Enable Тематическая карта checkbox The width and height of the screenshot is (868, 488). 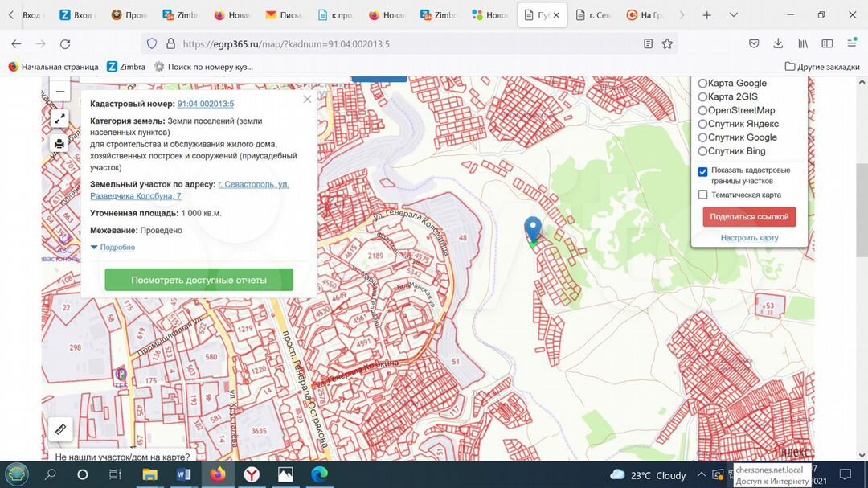pos(703,195)
